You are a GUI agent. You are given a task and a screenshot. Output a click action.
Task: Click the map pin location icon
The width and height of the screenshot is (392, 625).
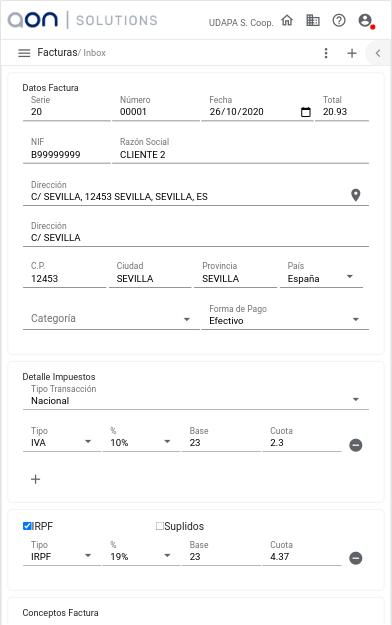[355, 195]
